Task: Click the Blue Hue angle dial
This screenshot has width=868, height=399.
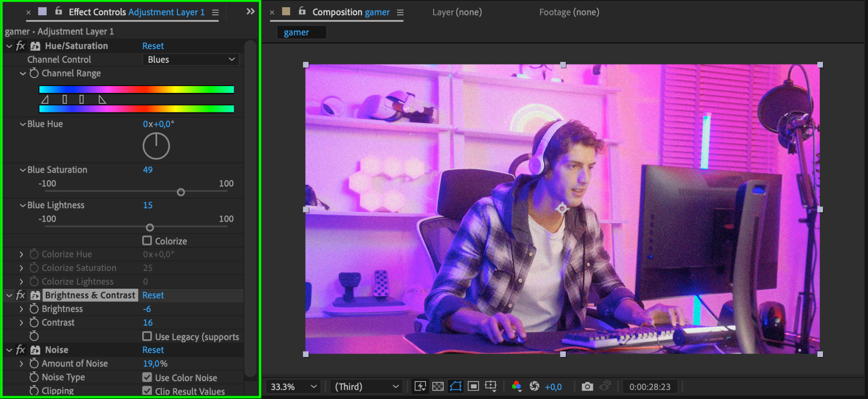Action: point(156,146)
